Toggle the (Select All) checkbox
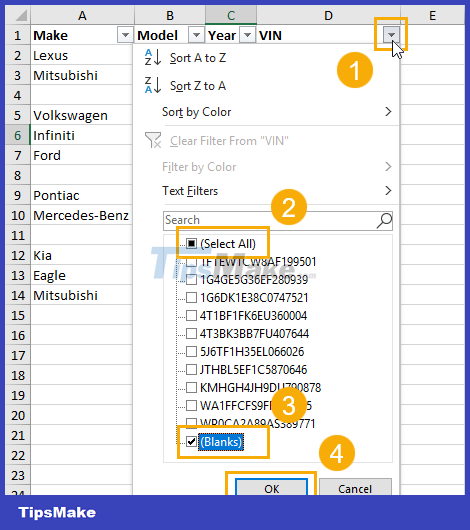Image resolution: width=470 pixels, height=530 pixels. coord(191,243)
